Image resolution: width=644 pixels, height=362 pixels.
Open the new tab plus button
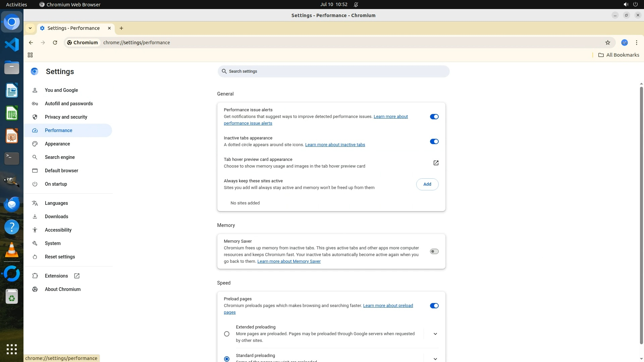[x=121, y=28]
